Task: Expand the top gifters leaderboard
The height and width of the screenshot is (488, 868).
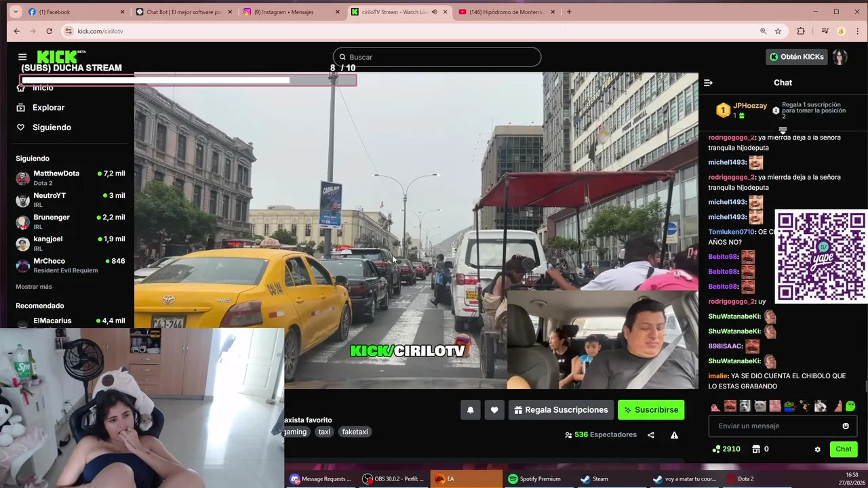Action: tap(783, 131)
